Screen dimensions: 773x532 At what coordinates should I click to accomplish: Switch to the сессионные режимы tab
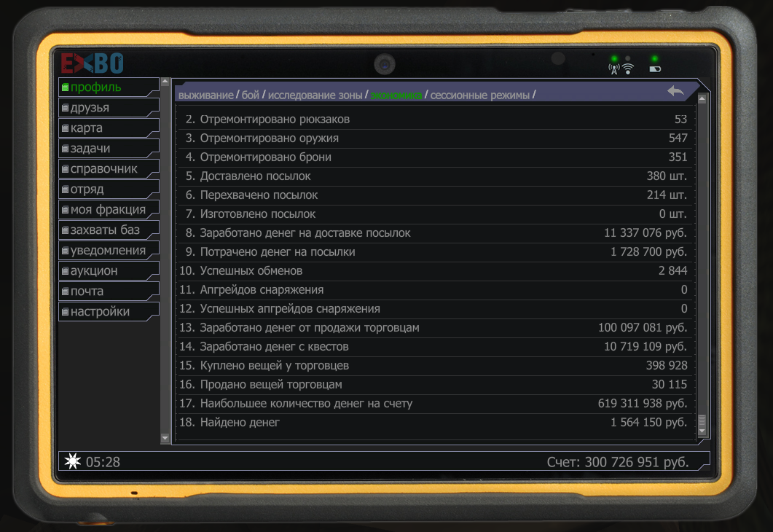click(x=479, y=95)
